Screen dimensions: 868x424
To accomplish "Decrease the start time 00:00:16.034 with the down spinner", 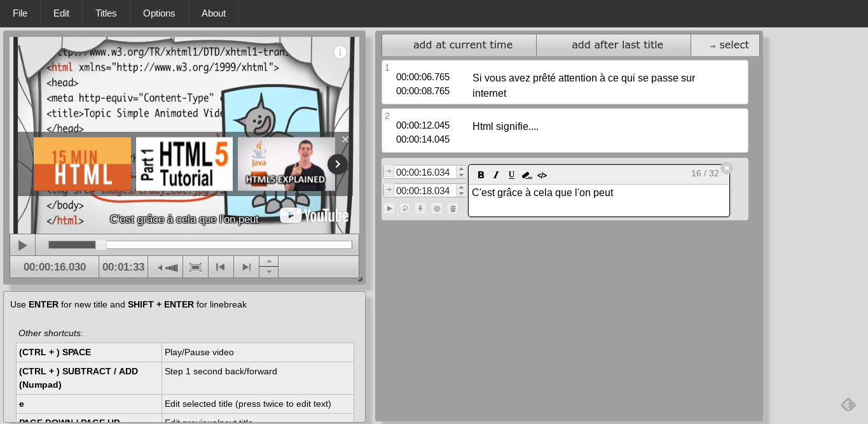I will 461,175.
